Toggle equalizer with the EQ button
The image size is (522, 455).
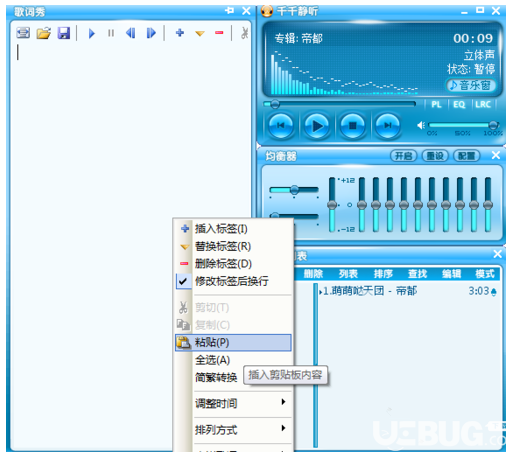[x=459, y=105]
